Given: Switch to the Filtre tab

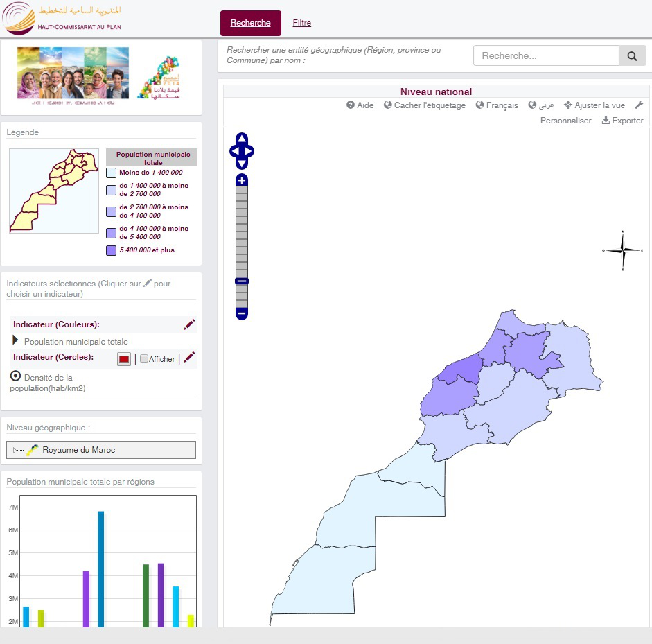Looking at the screenshot, I should pos(302,23).
